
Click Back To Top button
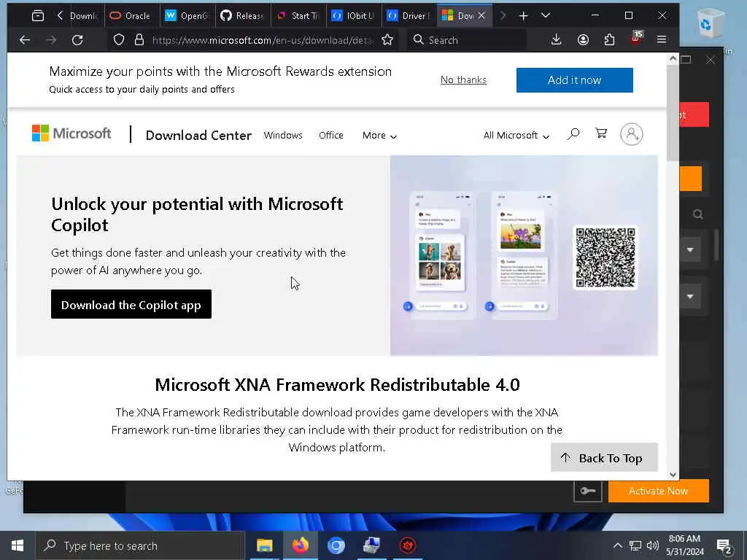point(604,458)
